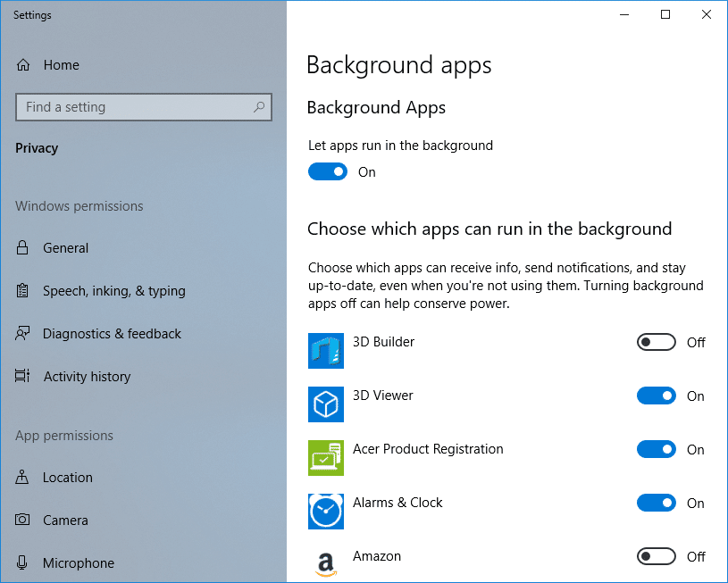Click the search magnifier button

[258, 106]
